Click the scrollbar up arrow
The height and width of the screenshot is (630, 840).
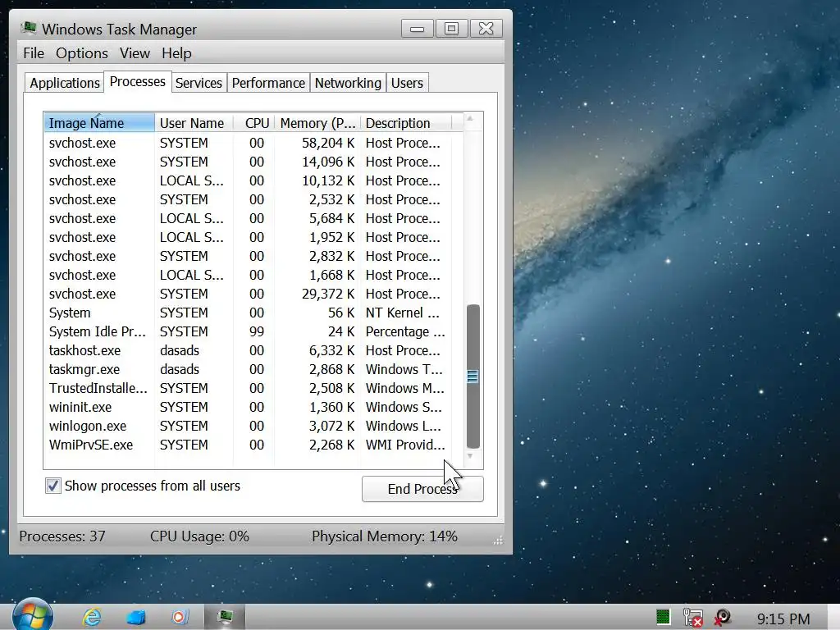tap(470, 119)
